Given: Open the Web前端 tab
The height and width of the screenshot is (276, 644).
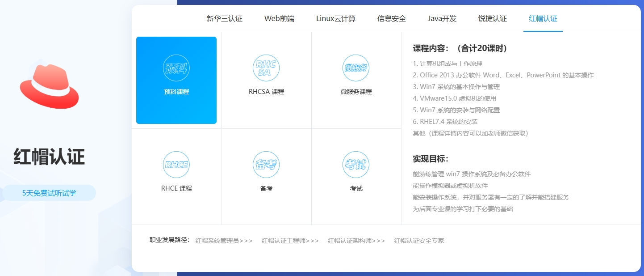Looking at the screenshot, I should (279, 19).
